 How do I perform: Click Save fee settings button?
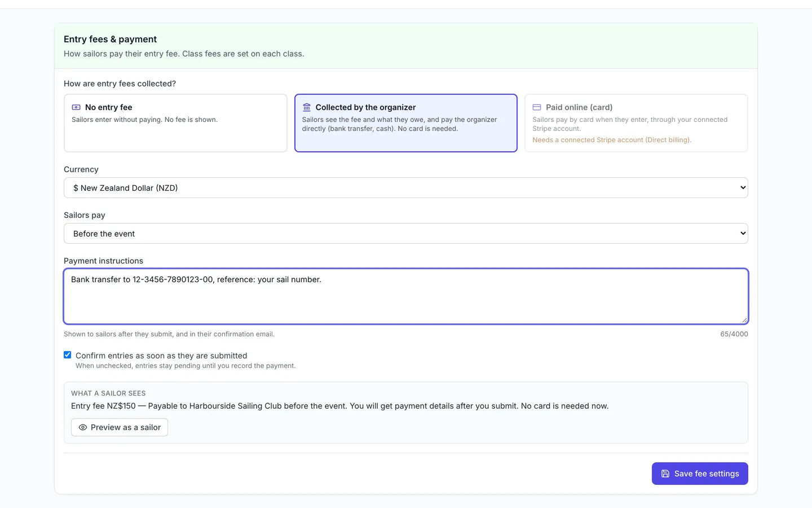(700, 474)
